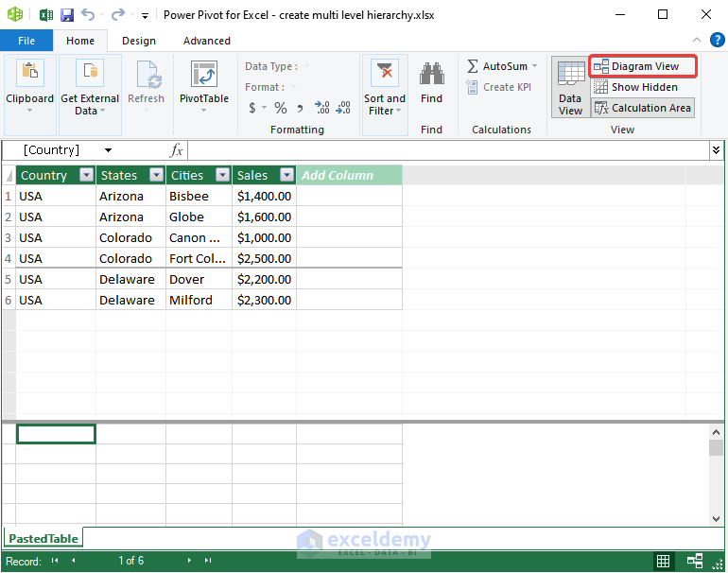Increase decimal places
Screen dimensions: 728x573
click(x=322, y=108)
